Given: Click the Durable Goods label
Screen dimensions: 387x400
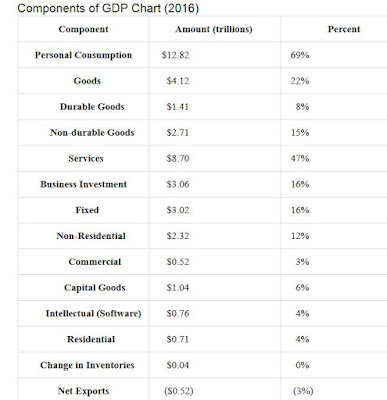Looking at the screenshot, I should coord(92,107).
